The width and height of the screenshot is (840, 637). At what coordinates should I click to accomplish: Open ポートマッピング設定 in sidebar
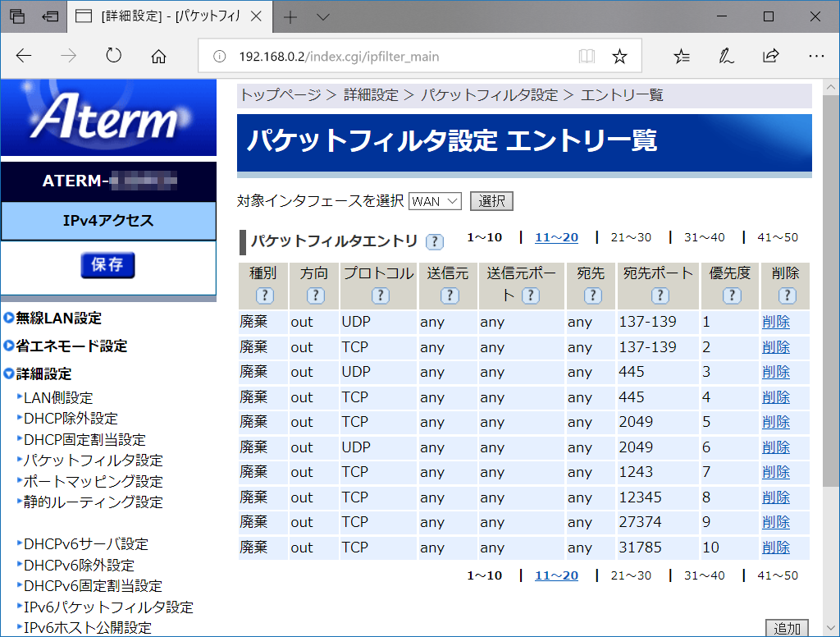94,482
